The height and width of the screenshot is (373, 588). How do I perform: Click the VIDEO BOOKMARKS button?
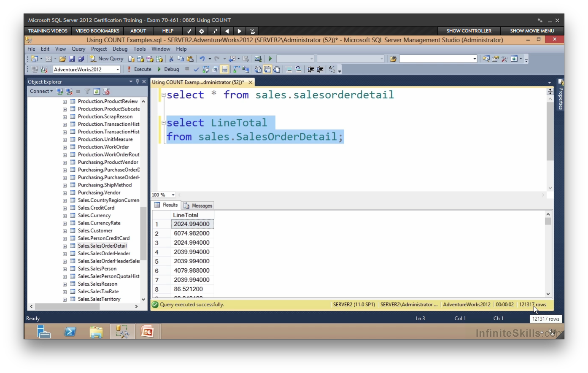click(x=97, y=31)
